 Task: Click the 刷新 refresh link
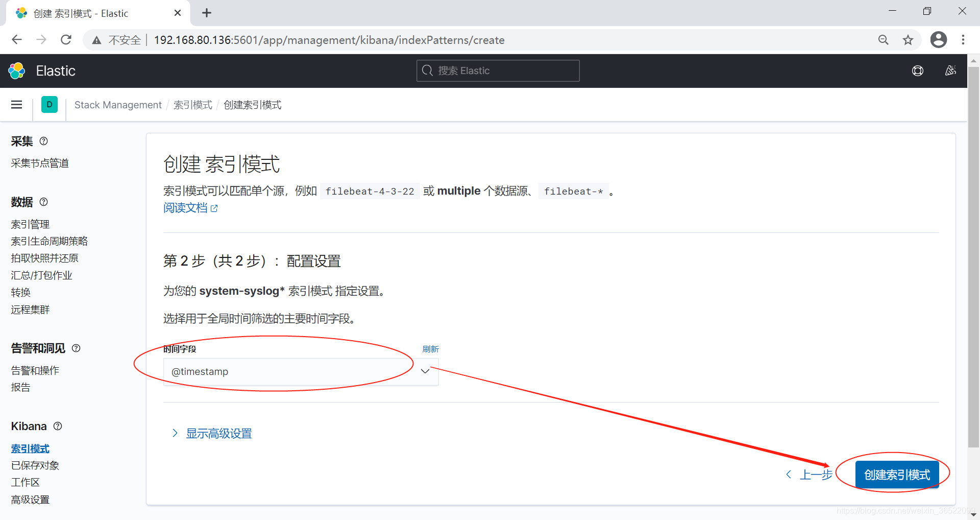(x=430, y=349)
